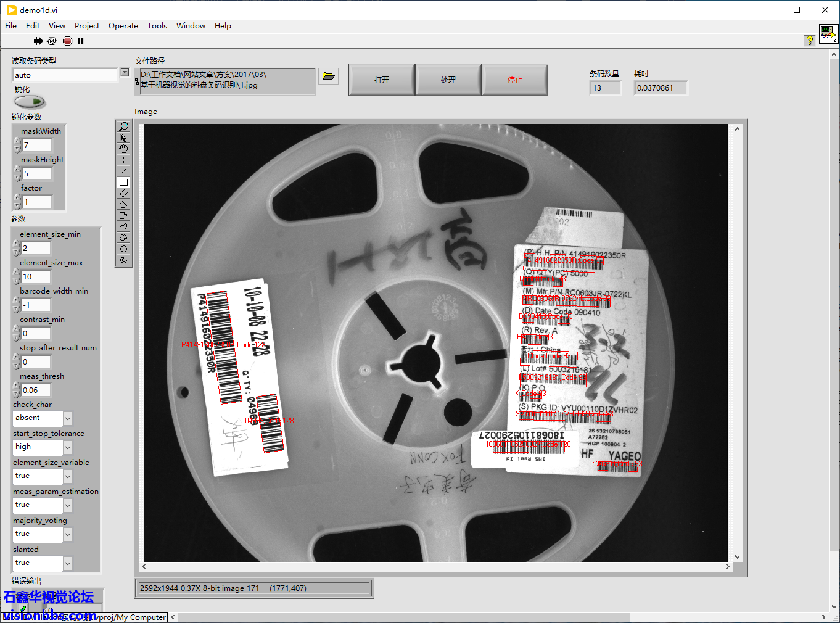The image size is (840, 623).
Task: Click the 条码数量 indicator showing 13
Action: (605, 88)
